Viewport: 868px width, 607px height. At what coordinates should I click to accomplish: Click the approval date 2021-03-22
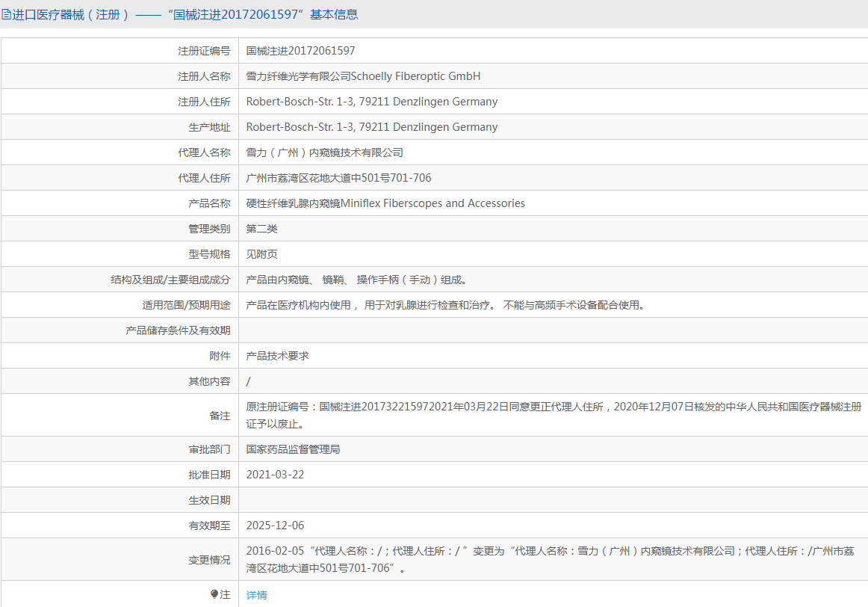click(275, 475)
